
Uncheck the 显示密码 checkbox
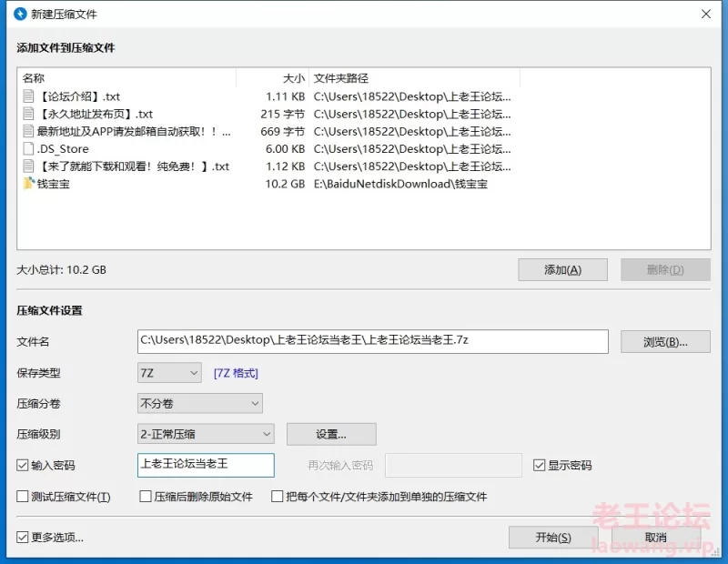539,465
